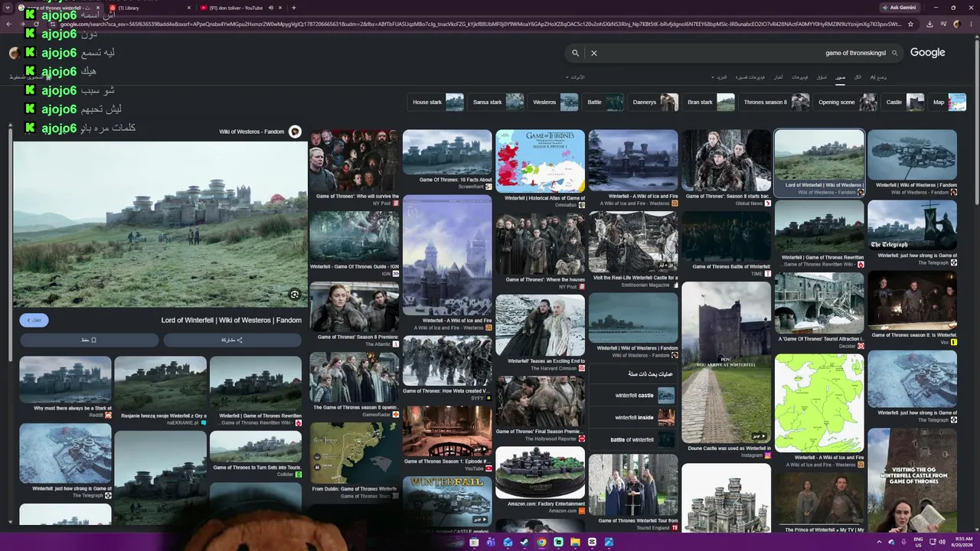
Task: Click the Ask Gemini button
Action: [898, 8]
